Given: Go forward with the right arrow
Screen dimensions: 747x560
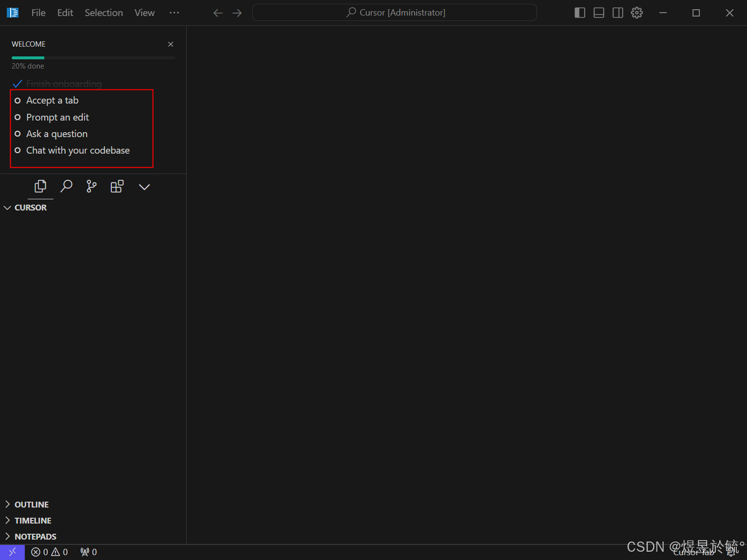Looking at the screenshot, I should pyautogui.click(x=237, y=13).
